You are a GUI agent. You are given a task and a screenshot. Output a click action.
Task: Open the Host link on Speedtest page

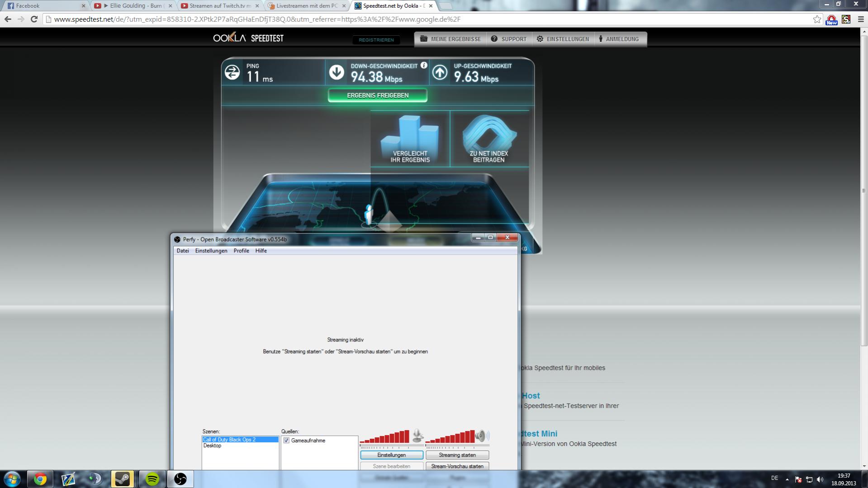click(531, 396)
